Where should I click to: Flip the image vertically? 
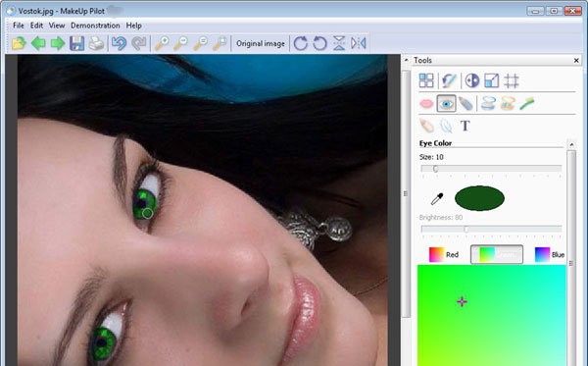(339, 43)
